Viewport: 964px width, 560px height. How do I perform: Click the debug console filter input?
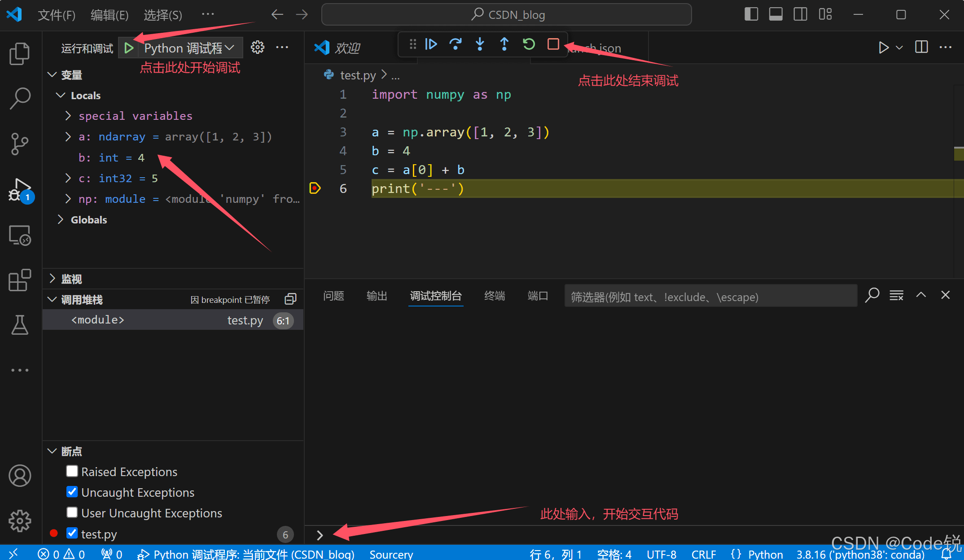710,297
